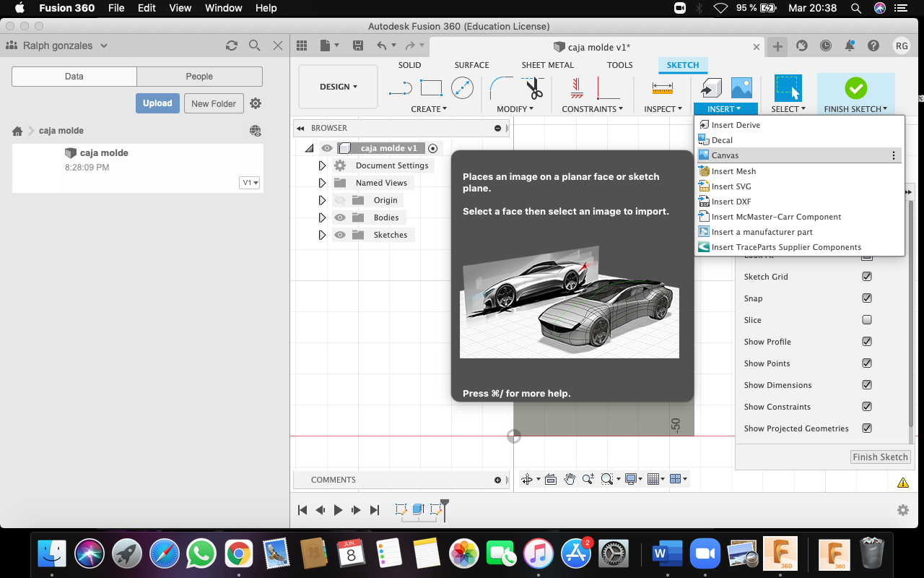Click the Measure inspect tool
Image resolution: width=924 pixels, height=578 pixels.
(662, 88)
